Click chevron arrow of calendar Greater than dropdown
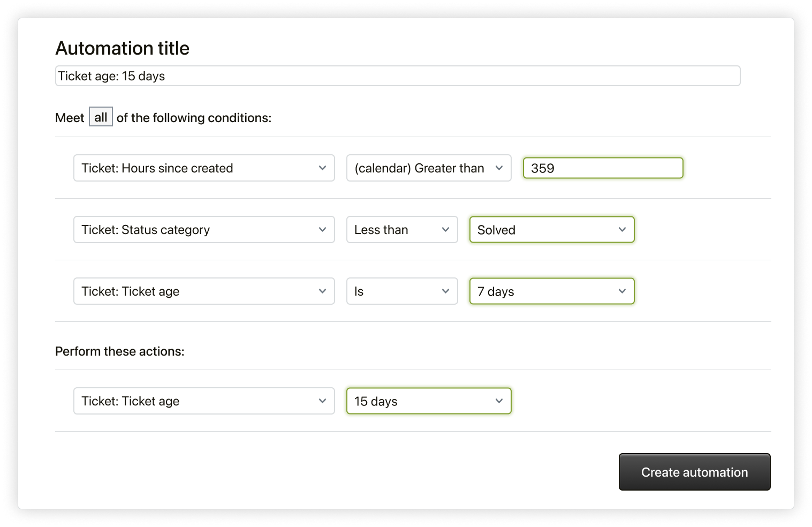The width and height of the screenshot is (812, 527). click(x=499, y=168)
